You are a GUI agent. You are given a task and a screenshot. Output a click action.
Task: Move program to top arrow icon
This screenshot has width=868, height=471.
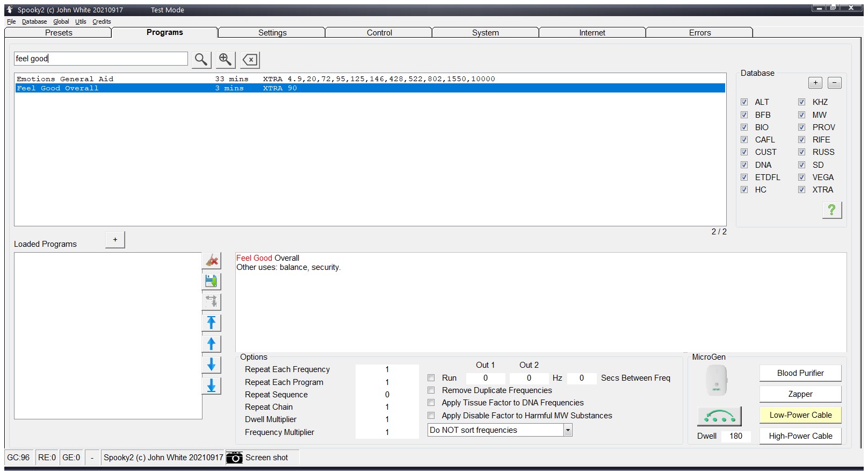tap(212, 323)
